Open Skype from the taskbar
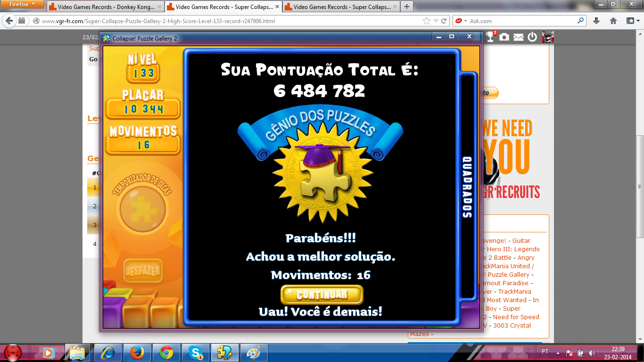 195,352
